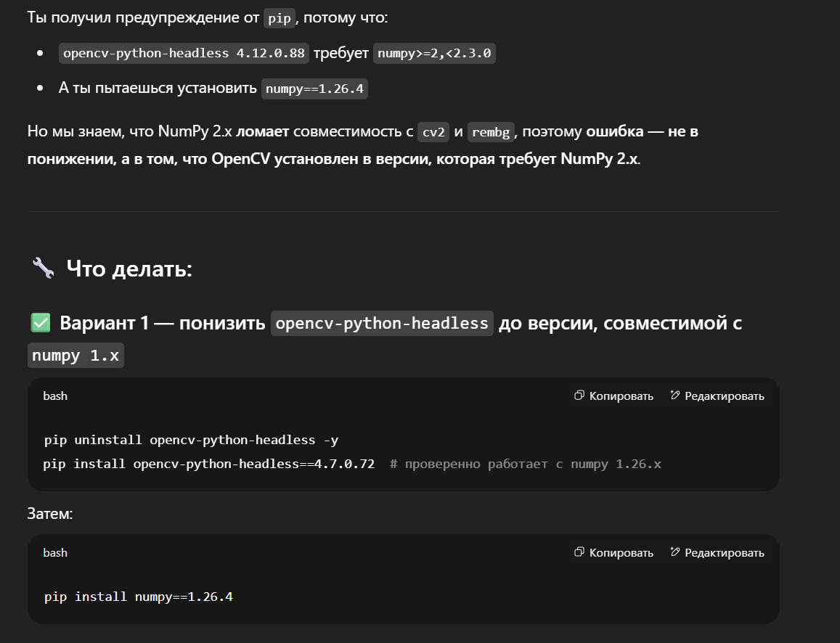Screen dimensions: 840x643
Task: Click the inline code 'numpy>=2,<2.3.0'
Action: [434, 53]
